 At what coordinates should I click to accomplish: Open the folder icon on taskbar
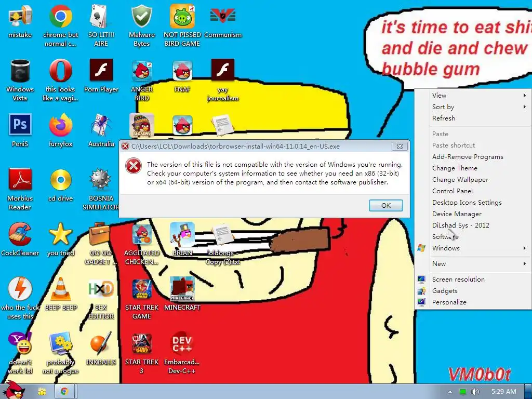[x=42, y=392]
